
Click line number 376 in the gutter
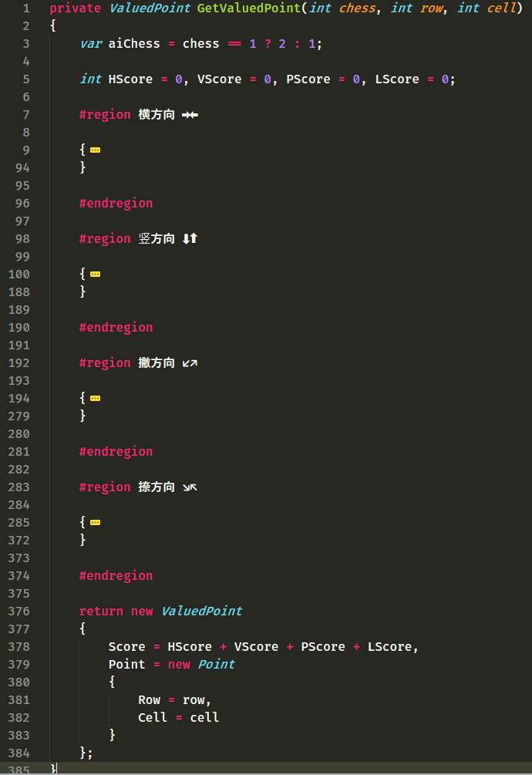pos(19,611)
